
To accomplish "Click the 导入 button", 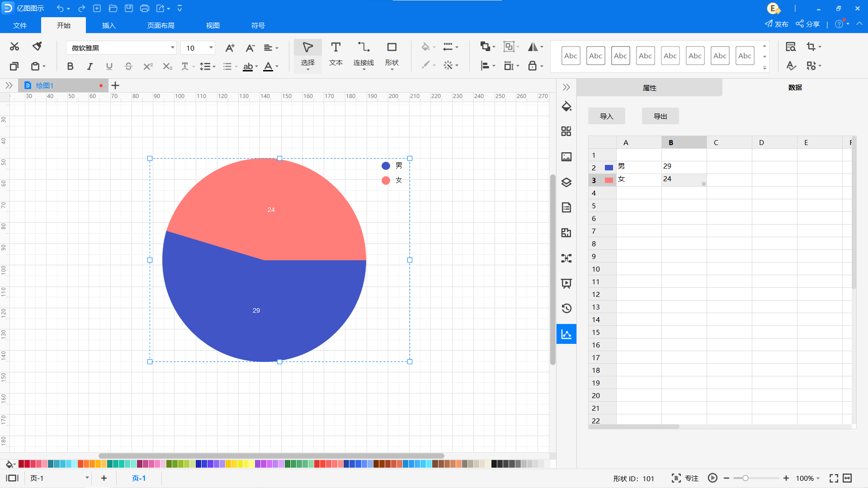I will (606, 116).
